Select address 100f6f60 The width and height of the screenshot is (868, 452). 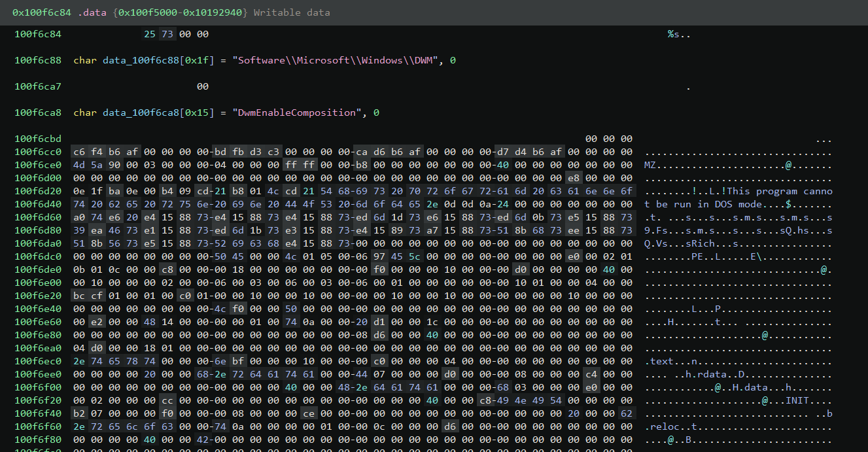[38, 426]
